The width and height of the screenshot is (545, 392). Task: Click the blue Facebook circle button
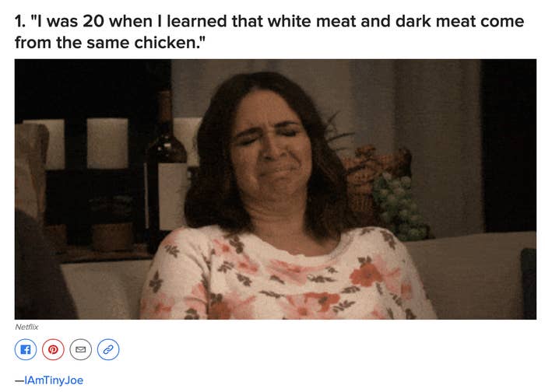(x=26, y=349)
